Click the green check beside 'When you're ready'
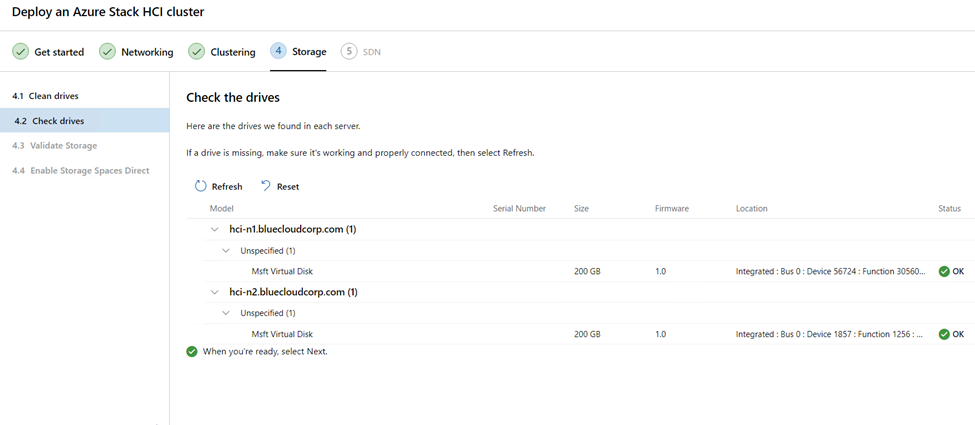Screen dimensions: 975x425 (192, 352)
